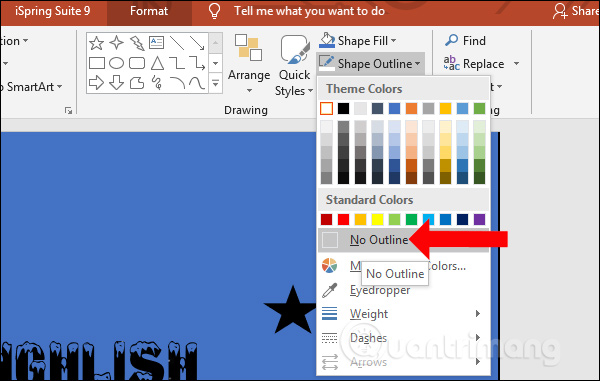
Task: Select the elbow connector shape
Action: pos(177,63)
